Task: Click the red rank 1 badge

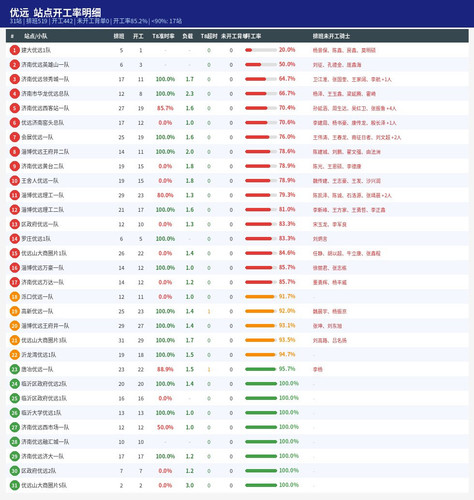Action: coord(14,50)
